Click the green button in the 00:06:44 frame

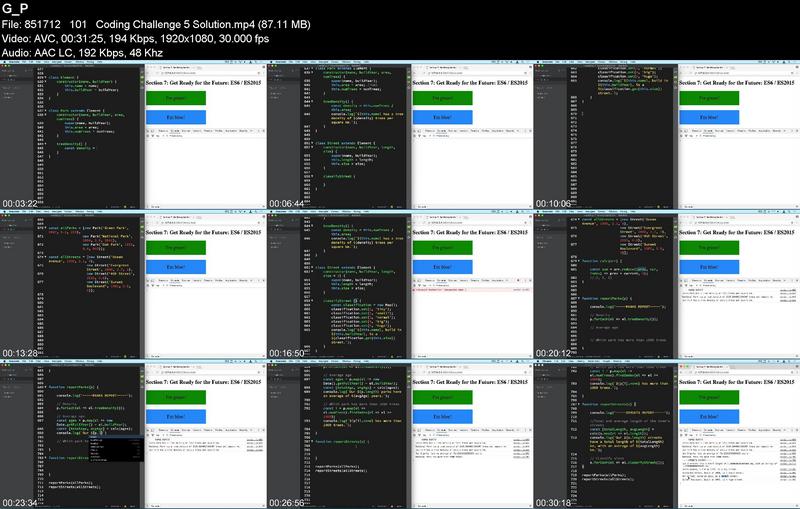coord(442,98)
